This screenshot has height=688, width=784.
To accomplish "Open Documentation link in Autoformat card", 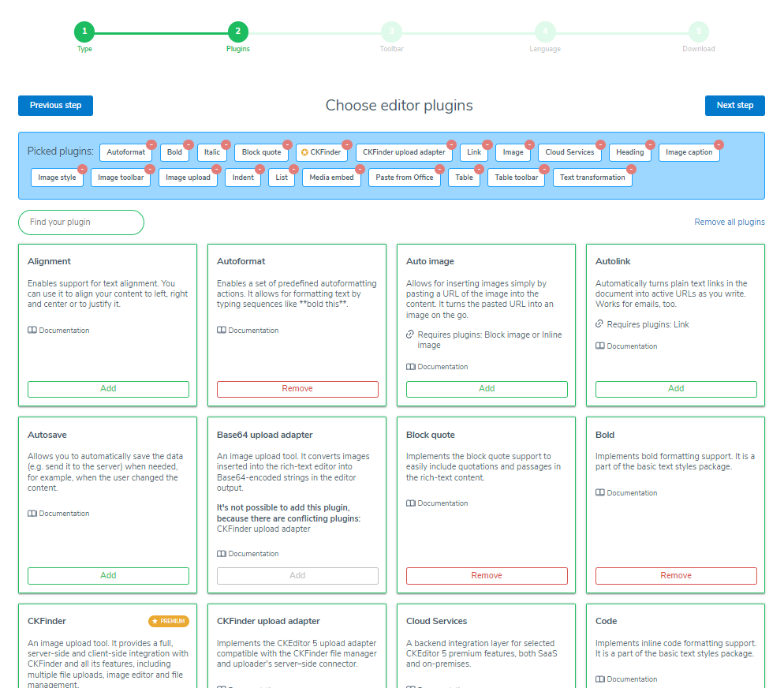I will point(248,331).
